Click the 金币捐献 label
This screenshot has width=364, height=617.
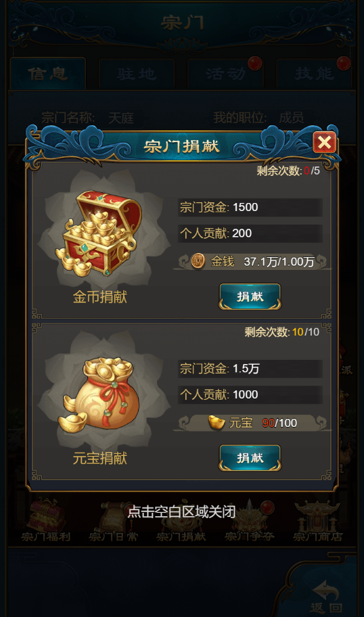coord(100,297)
